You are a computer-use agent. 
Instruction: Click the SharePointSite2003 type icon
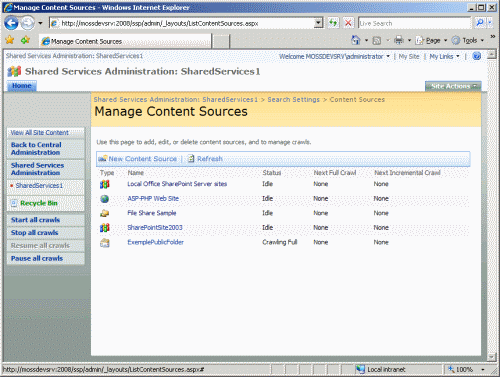105,228
